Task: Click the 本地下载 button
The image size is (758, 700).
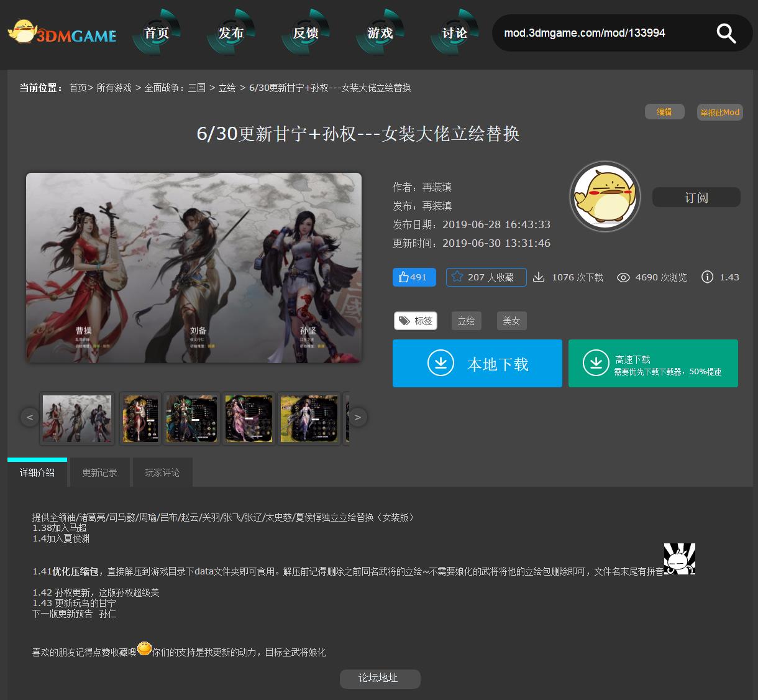Action: (x=477, y=364)
